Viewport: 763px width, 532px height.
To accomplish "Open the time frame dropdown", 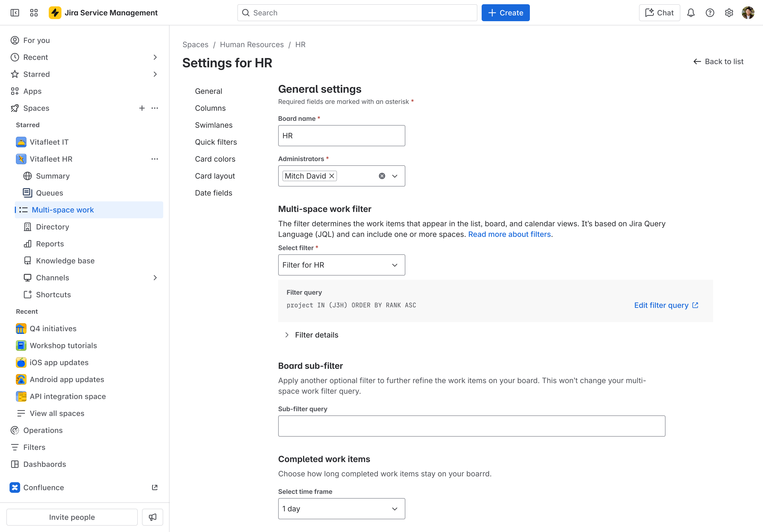I will 341,508.
